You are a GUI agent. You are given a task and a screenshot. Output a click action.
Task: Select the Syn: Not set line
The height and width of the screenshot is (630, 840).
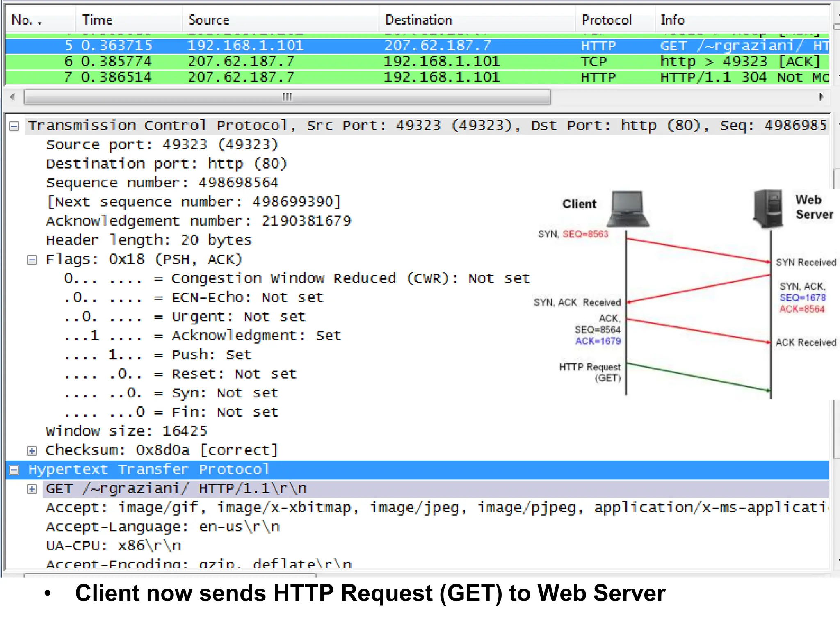[x=171, y=393]
